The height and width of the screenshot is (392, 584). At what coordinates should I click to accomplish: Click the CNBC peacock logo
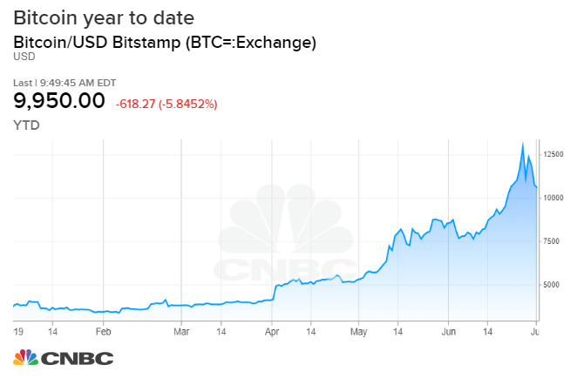pyautogui.click(x=25, y=357)
